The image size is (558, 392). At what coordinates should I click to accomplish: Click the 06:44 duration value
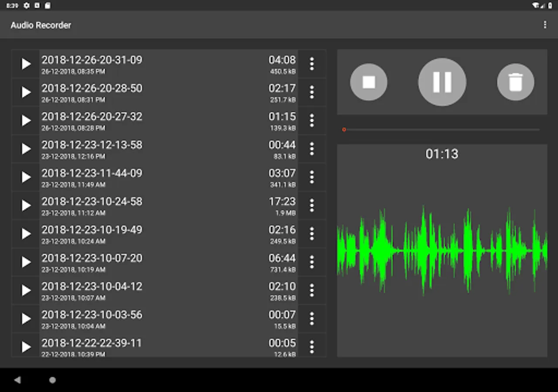(x=282, y=258)
